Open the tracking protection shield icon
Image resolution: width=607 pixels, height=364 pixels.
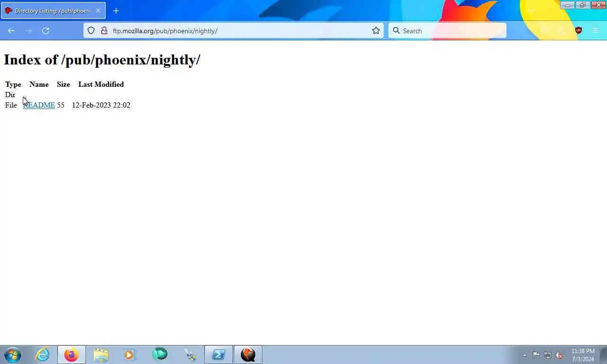tap(91, 31)
